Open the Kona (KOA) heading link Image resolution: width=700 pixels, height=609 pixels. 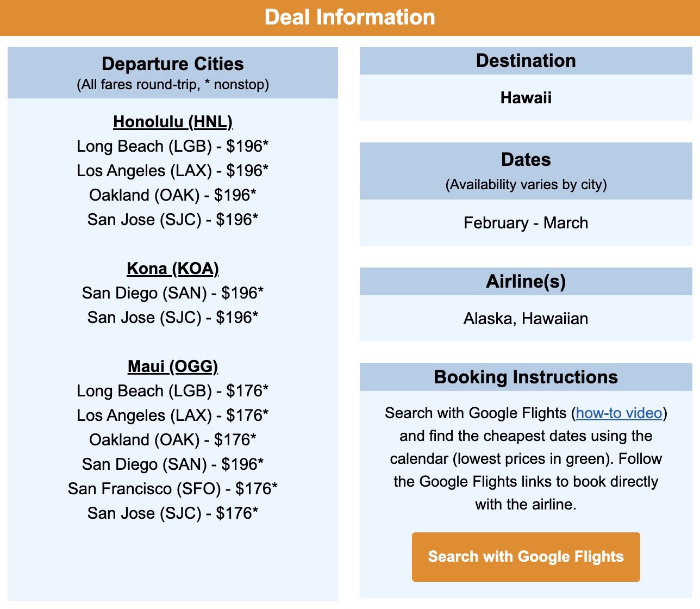172,268
